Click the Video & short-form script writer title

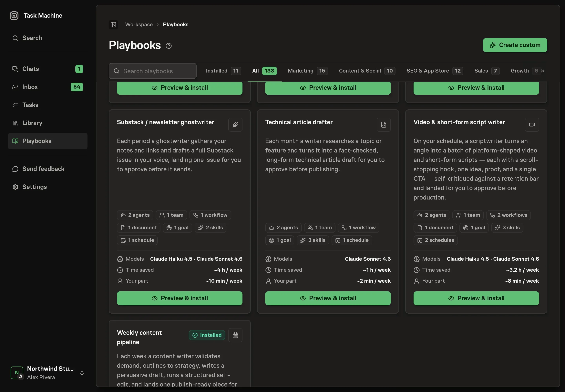459,122
